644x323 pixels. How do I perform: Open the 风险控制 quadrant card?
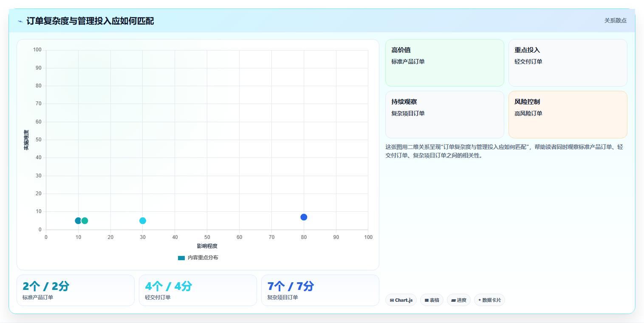(x=568, y=115)
